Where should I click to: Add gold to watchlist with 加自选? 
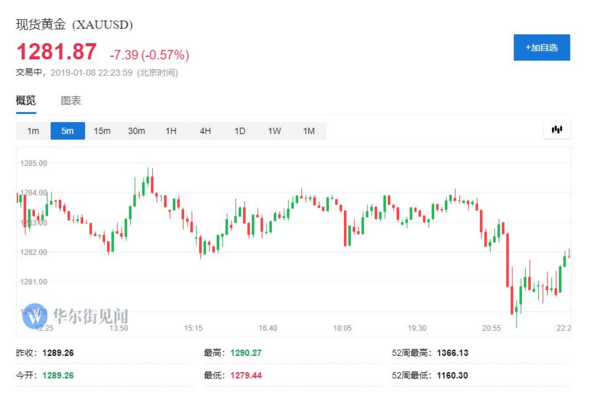click(541, 47)
